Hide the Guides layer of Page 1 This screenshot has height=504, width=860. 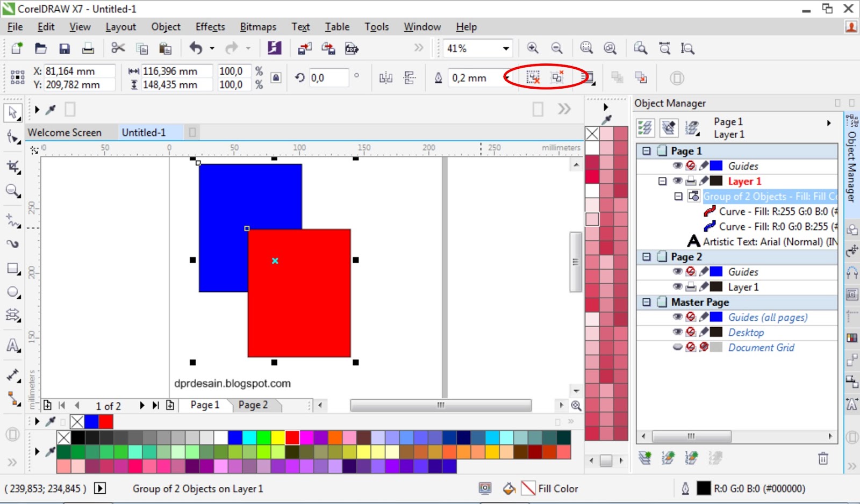[678, 165]
